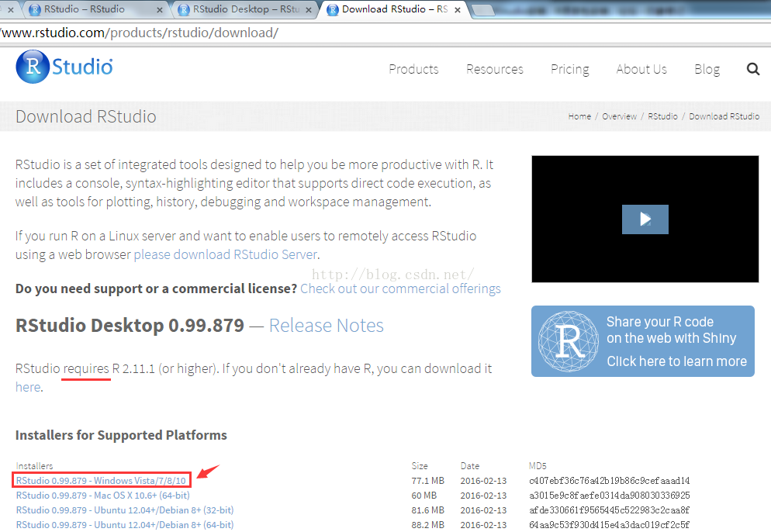Image resolution: width=771 pixels, height=532 pixels.
Task: Play the video in the black player
Action: click(x=645, y=219)
